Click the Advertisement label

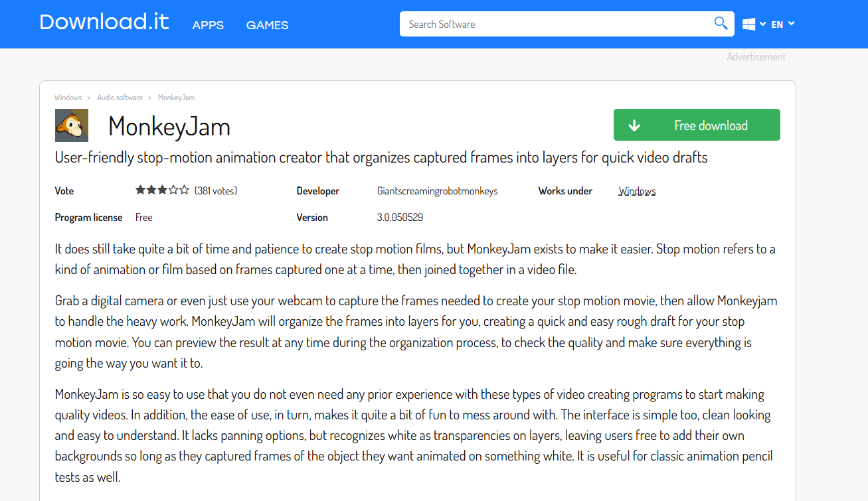tap(756, 57)
